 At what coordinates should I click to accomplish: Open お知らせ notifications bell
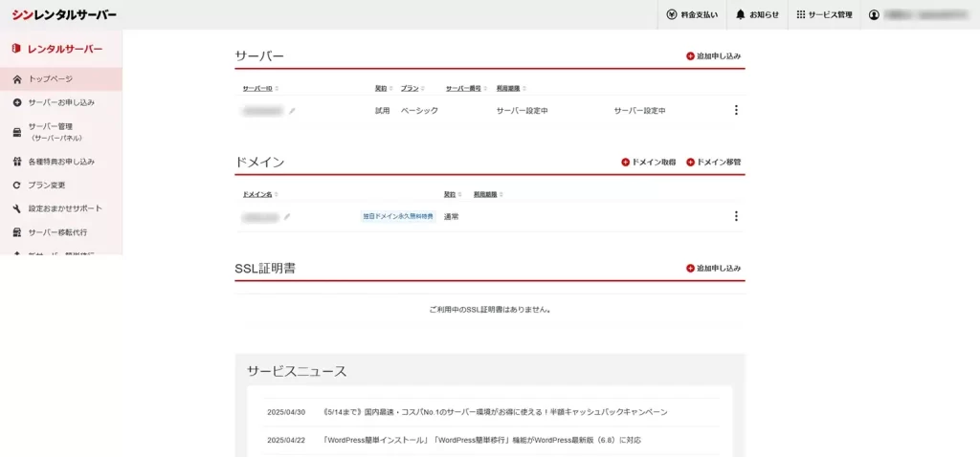(740, 15)
